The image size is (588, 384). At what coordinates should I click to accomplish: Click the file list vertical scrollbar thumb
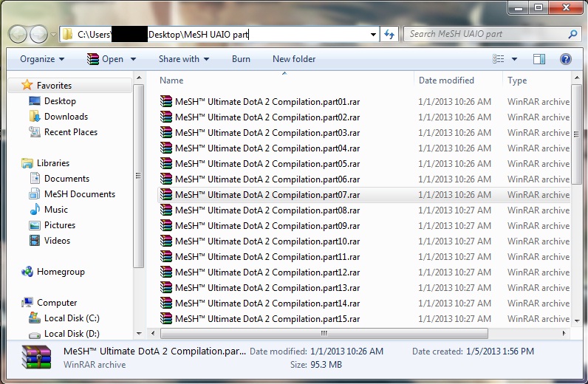(576, 134)
